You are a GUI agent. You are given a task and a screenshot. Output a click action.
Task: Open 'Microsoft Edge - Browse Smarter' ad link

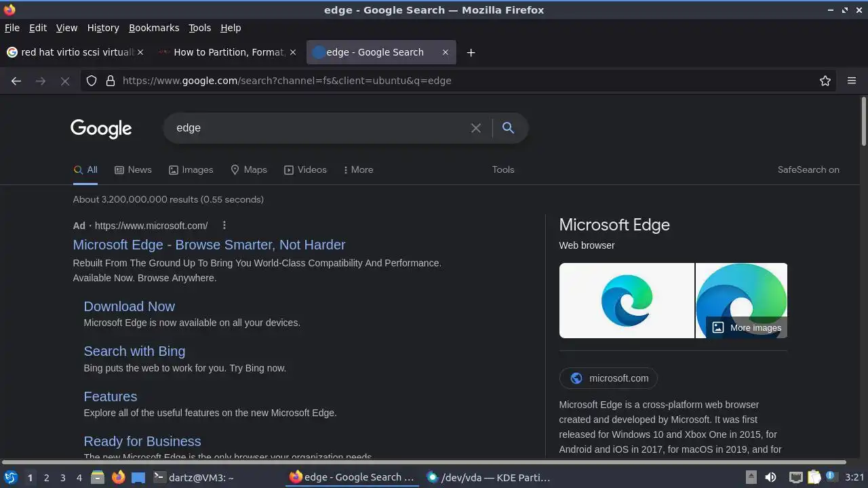(x=209, y=245)
